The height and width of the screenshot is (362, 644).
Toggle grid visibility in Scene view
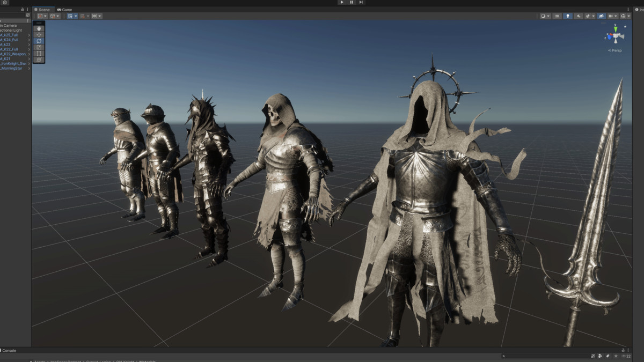70,16
